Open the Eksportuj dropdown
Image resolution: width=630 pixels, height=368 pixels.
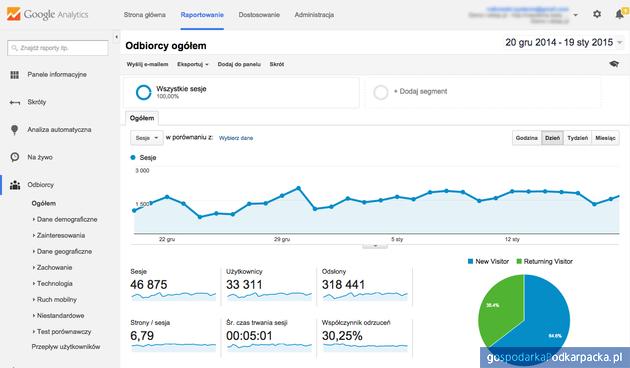point(193,64)
